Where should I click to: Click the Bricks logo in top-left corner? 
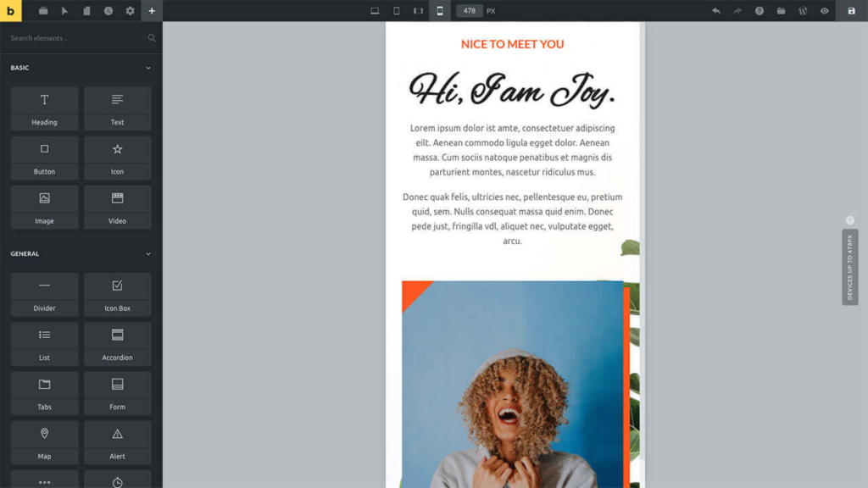[10, 11]
